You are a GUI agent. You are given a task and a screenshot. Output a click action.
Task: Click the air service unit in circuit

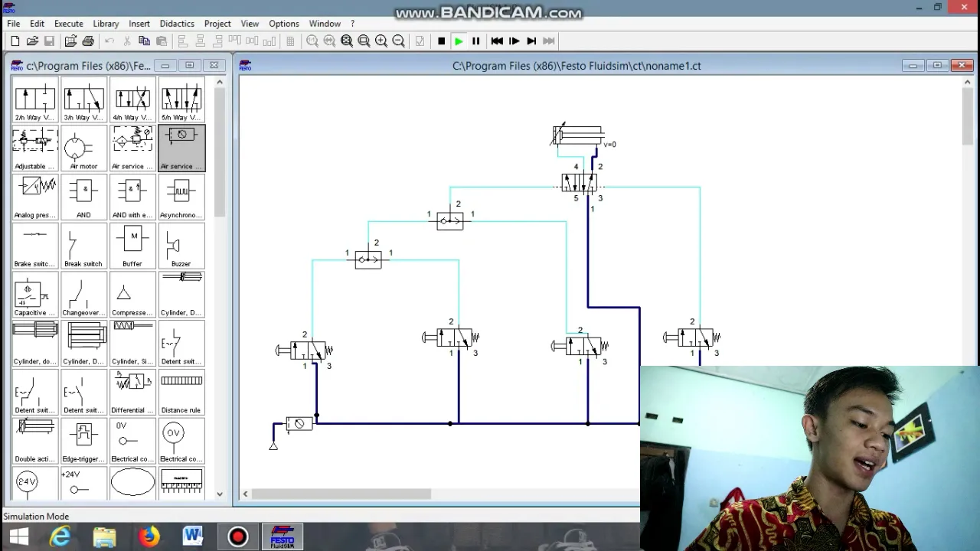click(299, 423)
